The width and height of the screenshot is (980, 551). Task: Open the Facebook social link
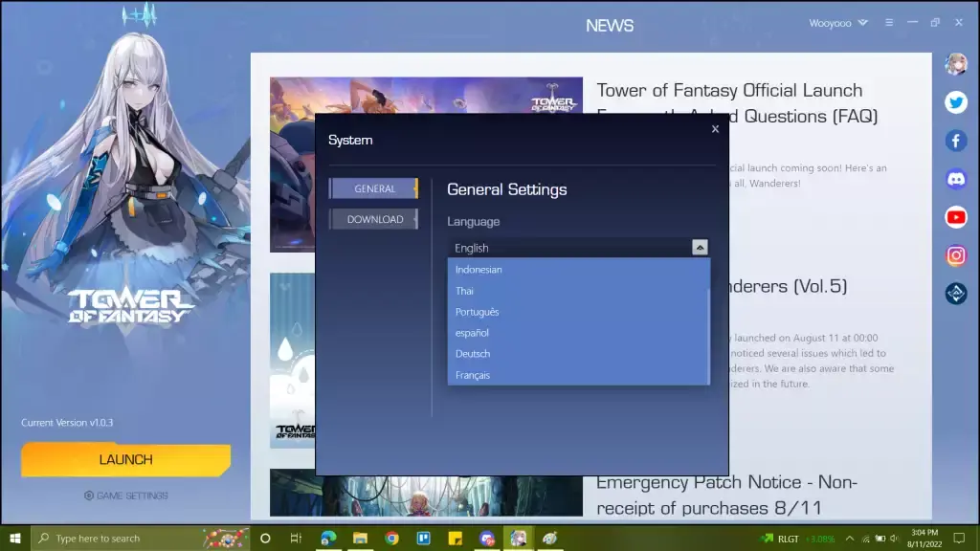pos(956,141)
